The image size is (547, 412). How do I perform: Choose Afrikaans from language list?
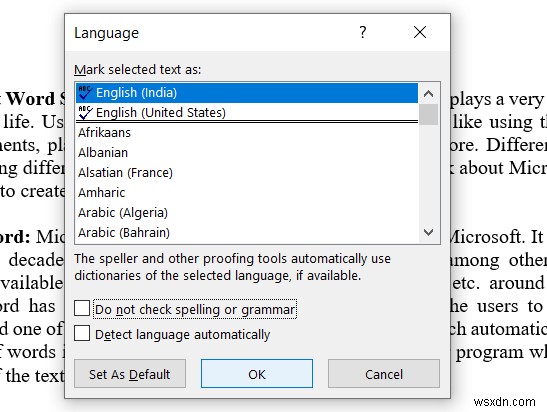[247, 133]
